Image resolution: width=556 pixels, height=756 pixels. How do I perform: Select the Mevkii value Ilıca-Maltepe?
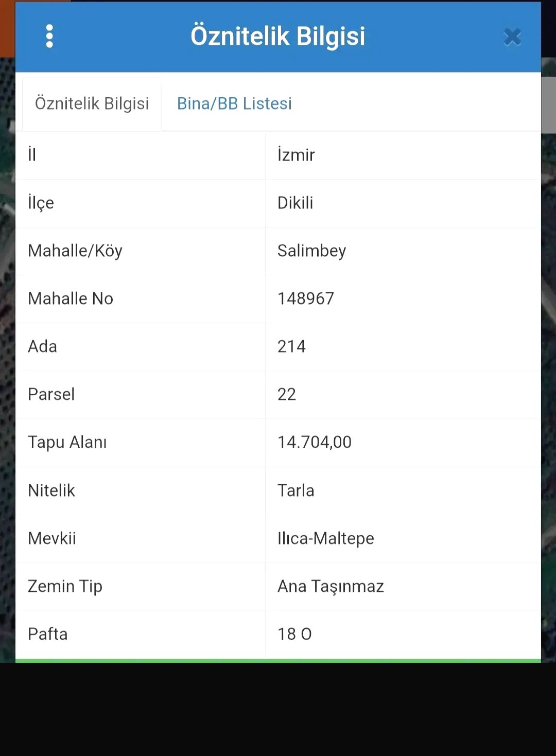(325, 538)
